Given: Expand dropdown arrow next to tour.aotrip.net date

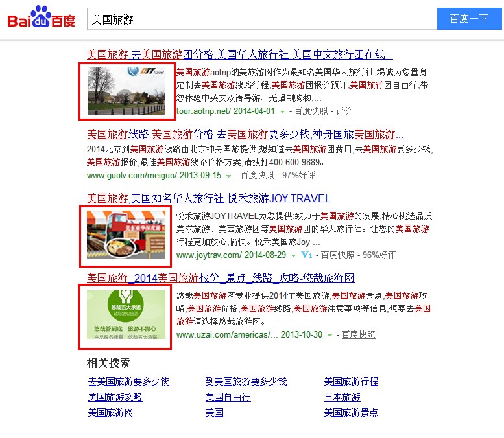Looking at the screenshot, I should (282, 112).
